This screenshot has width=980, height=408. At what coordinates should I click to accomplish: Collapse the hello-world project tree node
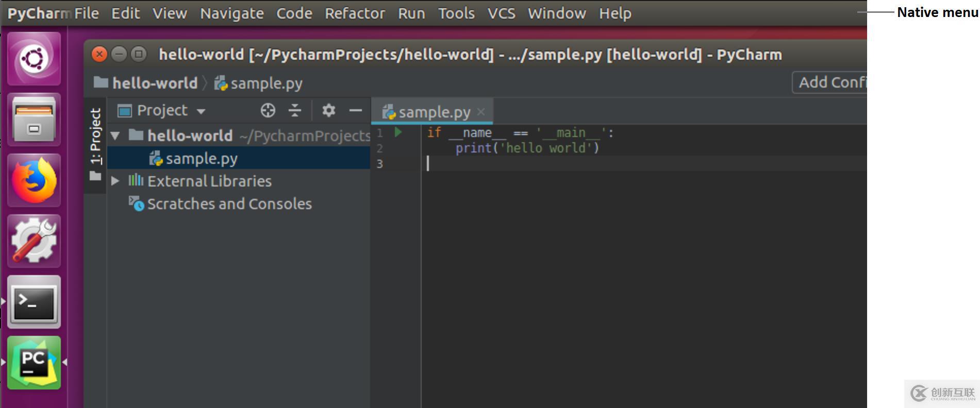(115, 136)
